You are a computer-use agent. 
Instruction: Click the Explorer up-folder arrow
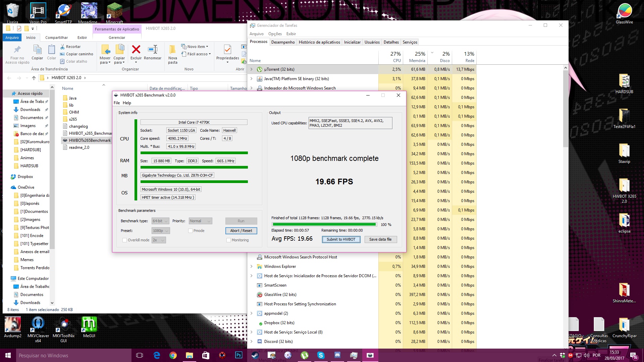tap(34, 78)
